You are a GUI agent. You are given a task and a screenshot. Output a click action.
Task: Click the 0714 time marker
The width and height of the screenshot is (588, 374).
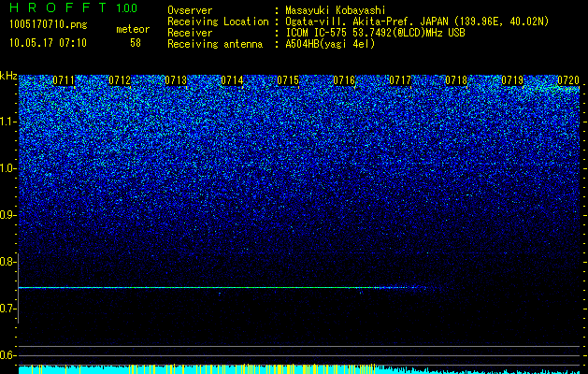[232, 80]
